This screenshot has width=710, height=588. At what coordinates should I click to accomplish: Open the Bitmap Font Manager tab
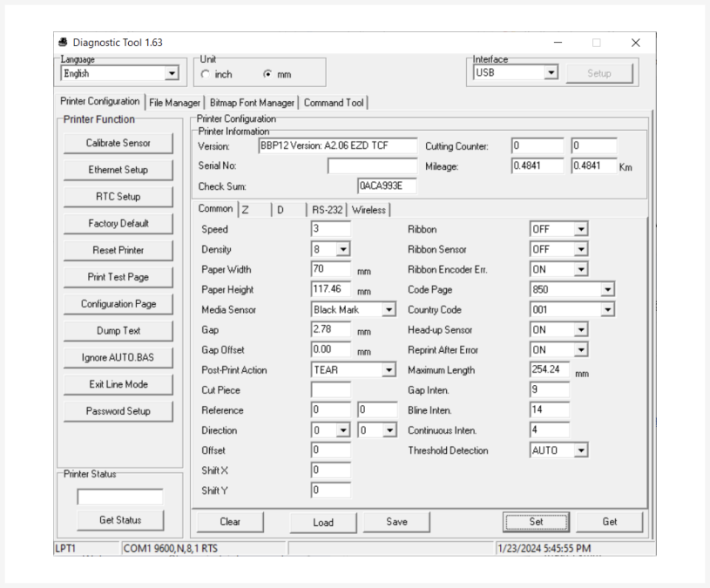pyautogui.click(x=252, y=103)
